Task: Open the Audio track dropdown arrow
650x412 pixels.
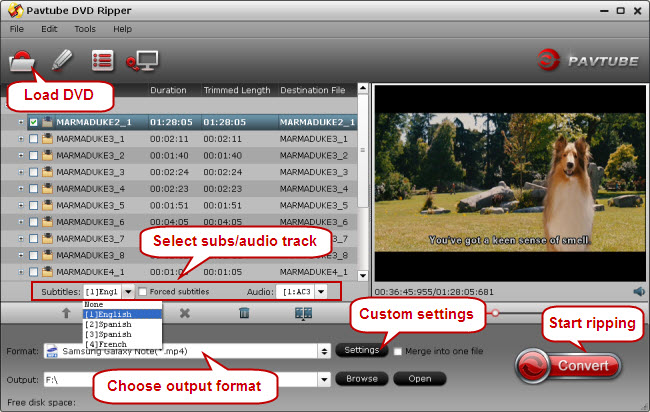Action: (321, 292)
